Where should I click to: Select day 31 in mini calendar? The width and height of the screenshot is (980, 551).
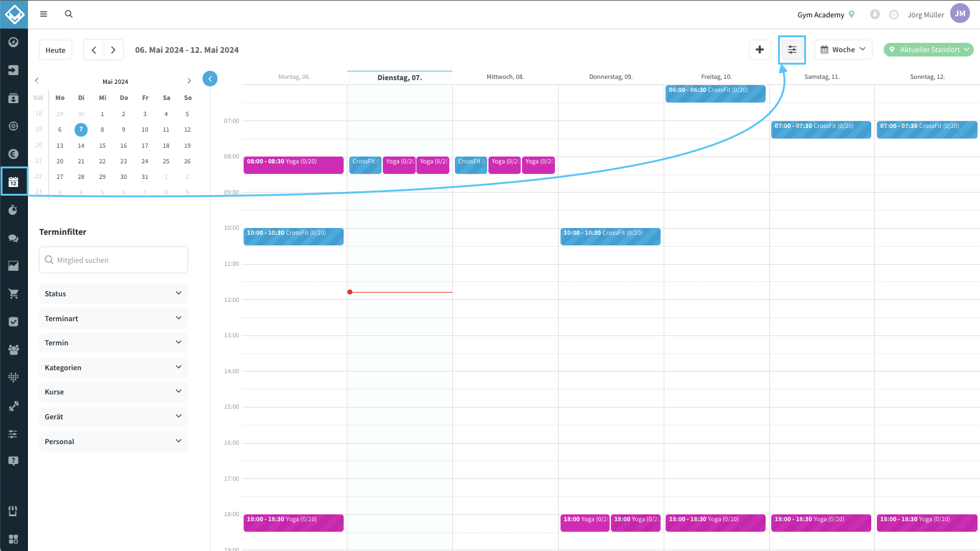coord(145,177)
